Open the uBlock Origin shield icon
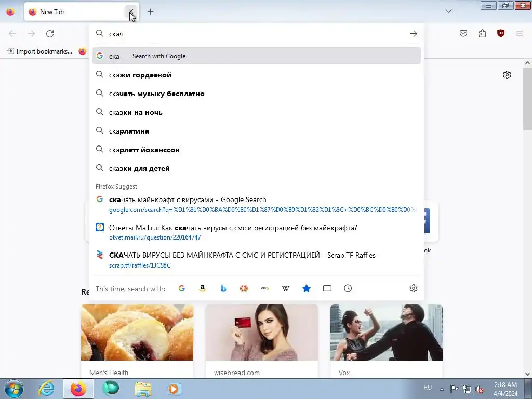Image resolution: width=532 pixels, height=399 pixels. click(501, 33)
